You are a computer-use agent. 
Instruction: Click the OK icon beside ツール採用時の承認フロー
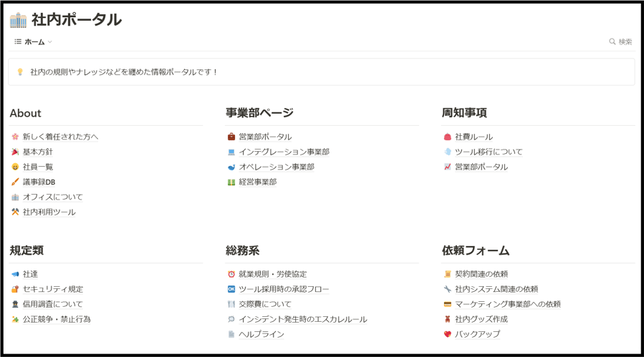point(231,289)
